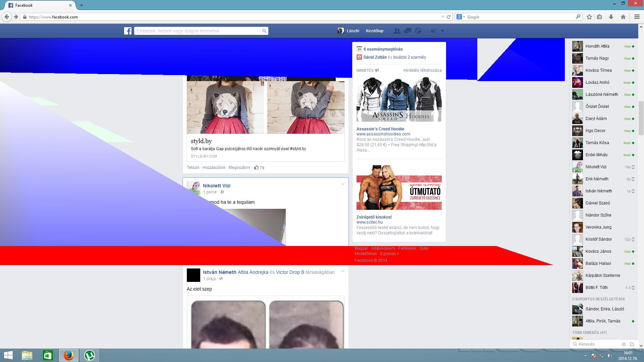Viewport: 644px width, 362px height.
Task: Show hidden tray icons arrow
Action: (586, 356)
